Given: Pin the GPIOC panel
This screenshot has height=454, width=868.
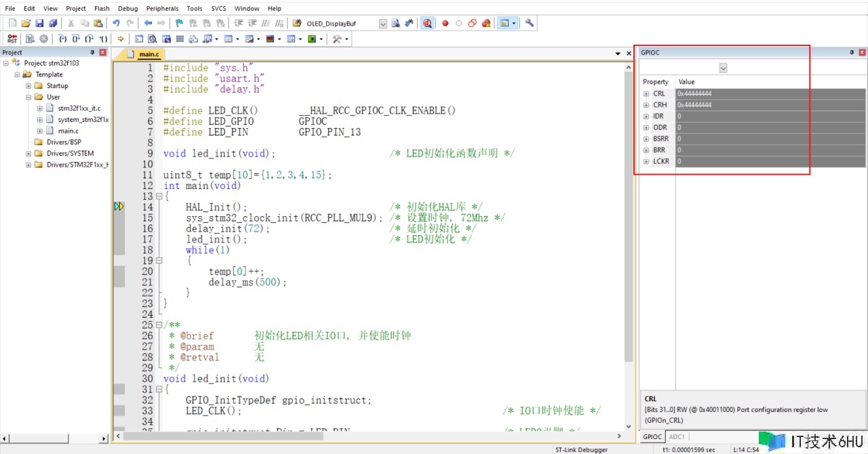Looking at the screenshot, I should (852, 53).
